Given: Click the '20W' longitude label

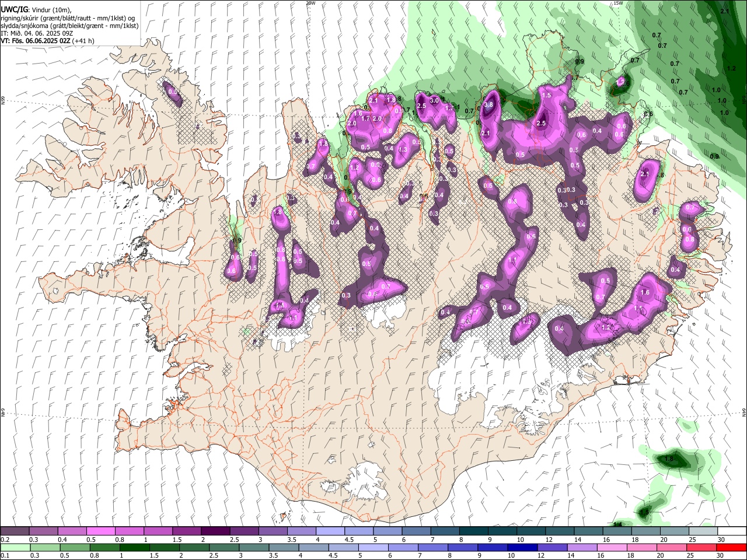Looking at the screenshot, I should point(310,3).
